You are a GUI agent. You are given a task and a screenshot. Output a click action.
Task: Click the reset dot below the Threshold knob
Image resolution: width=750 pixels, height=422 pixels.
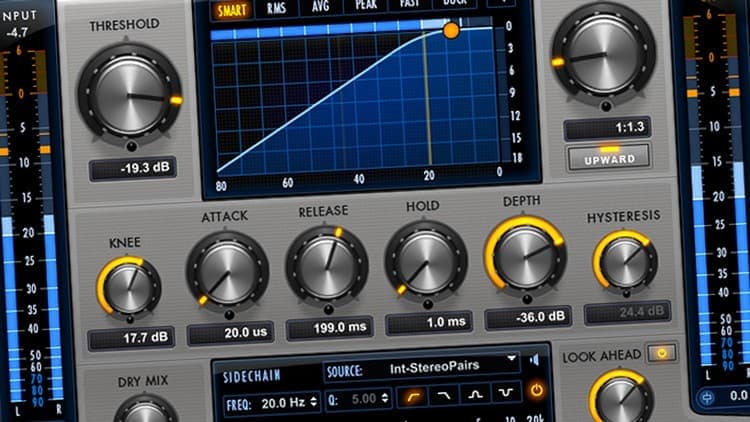coord(131,145)
